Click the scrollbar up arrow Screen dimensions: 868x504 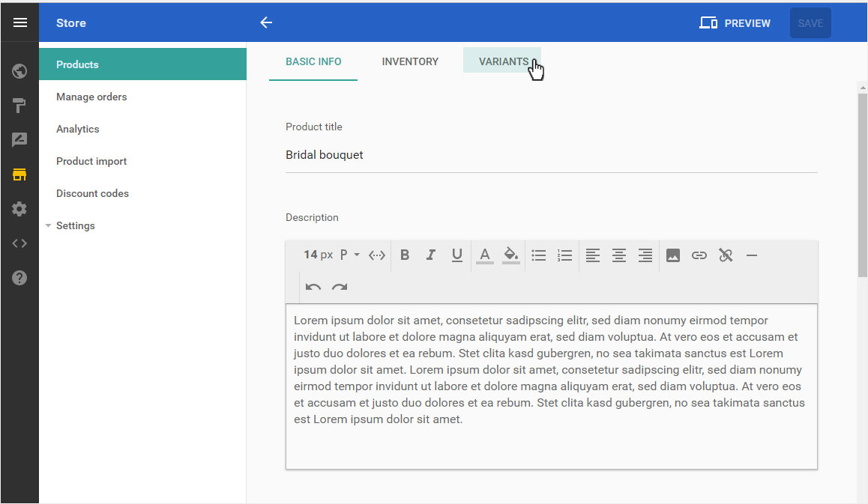pos(863,88)
